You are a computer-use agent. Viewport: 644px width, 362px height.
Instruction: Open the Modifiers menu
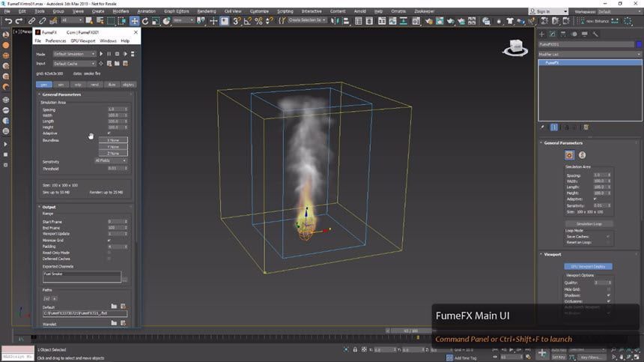pos(121,11)
